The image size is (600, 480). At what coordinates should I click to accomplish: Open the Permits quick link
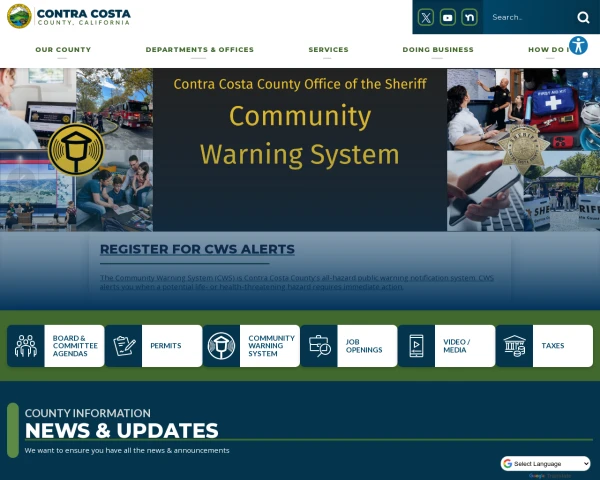click(x=153, y=346)
